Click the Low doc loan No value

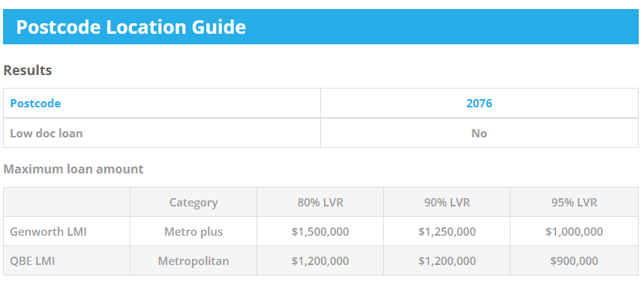pos(479,134)
